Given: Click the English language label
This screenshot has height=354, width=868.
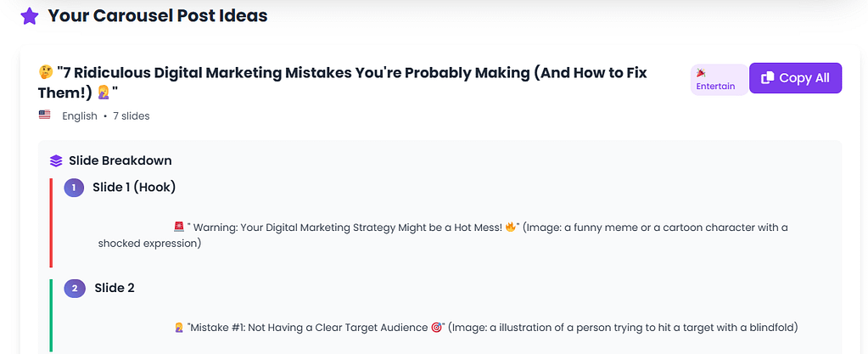Looking at the screenshot, I should pyautogui.click(x=80, y=115).
